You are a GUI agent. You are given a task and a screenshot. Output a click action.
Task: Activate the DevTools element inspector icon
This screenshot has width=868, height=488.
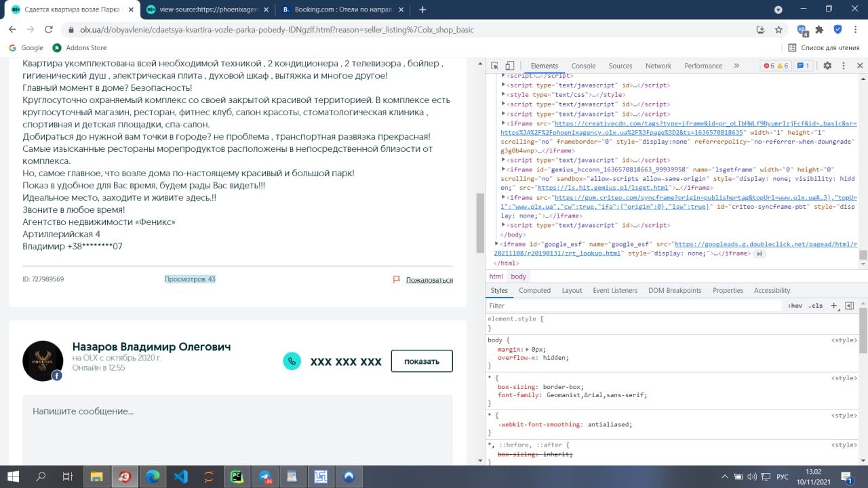(x=494, y=66)
